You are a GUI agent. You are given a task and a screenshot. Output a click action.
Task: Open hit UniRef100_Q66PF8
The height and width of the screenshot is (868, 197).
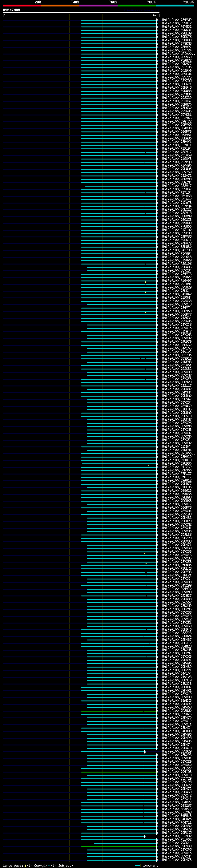(176, 132)
